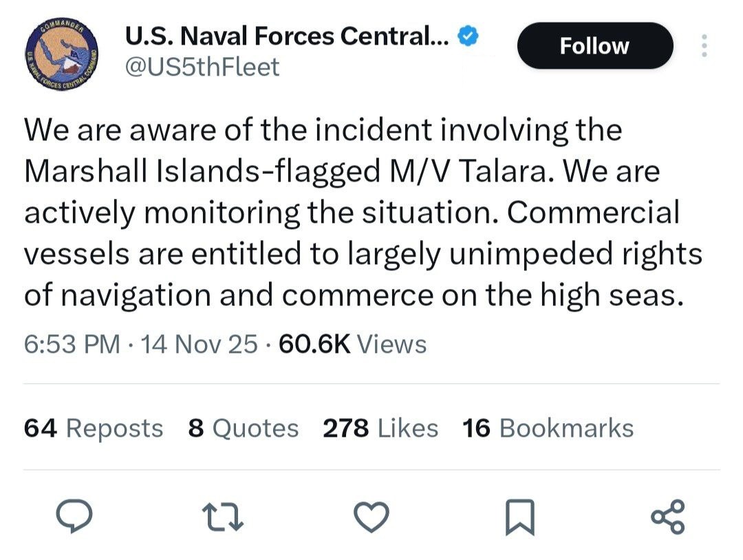This screenshot has height=560, width=743.
Task: Open the share icon options
Action: coord(668,517)
